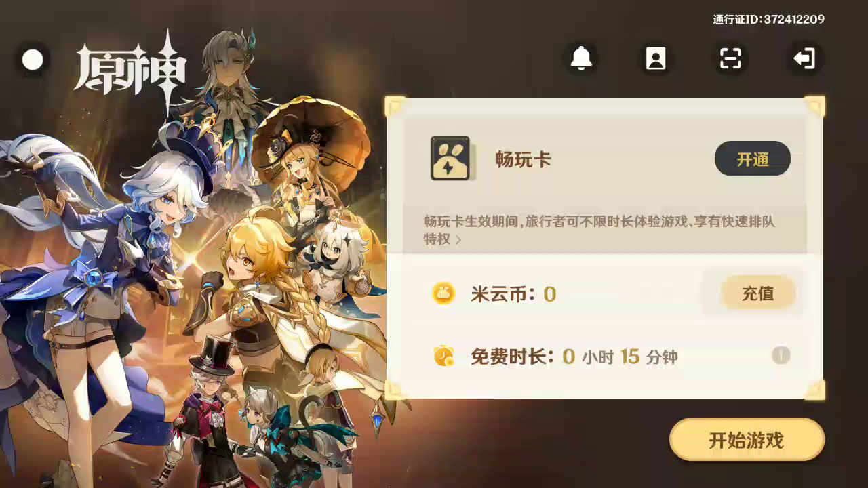Click the 开通 button for 畅玩卡
The height and width of the screenshot is (488, 868).
753,159
